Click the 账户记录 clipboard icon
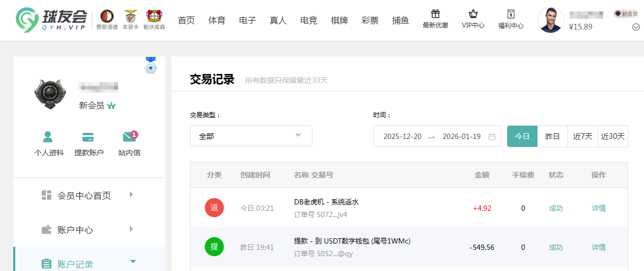Image resolution: width=644 pixels, height=271 pixels. [46, 264]
